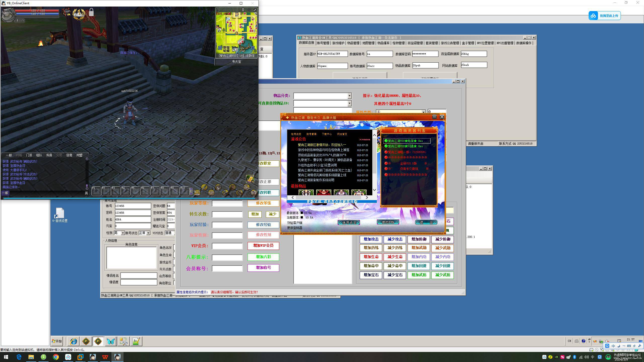Click the character portrait icon in game HUD
The height and width of the screenshot is (362, 644).
tap(218, 187)
